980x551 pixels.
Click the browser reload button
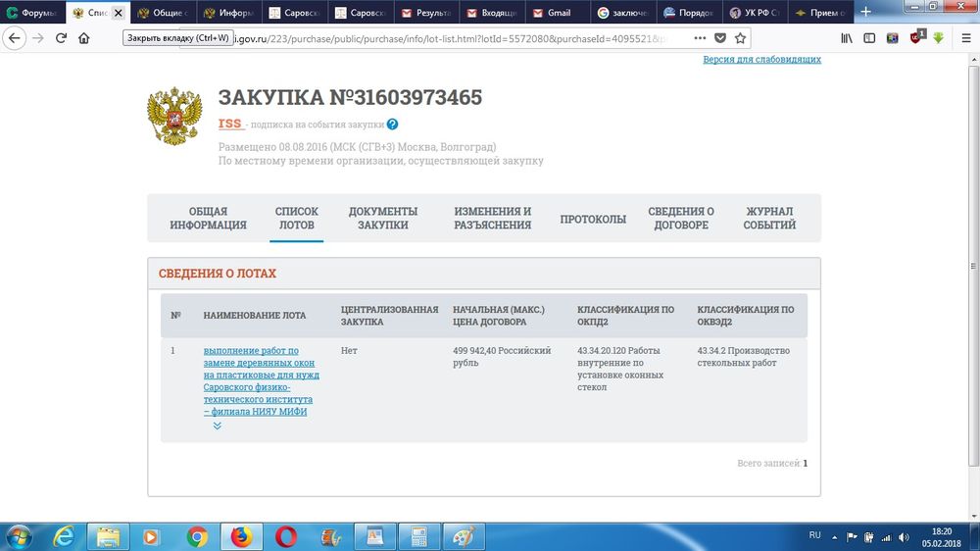pyautogui.click(x=61, y=38)
